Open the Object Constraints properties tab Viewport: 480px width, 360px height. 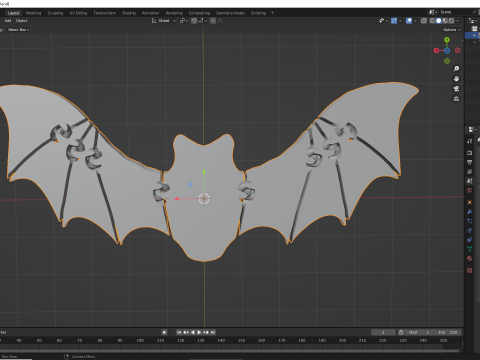click(470, 240)
